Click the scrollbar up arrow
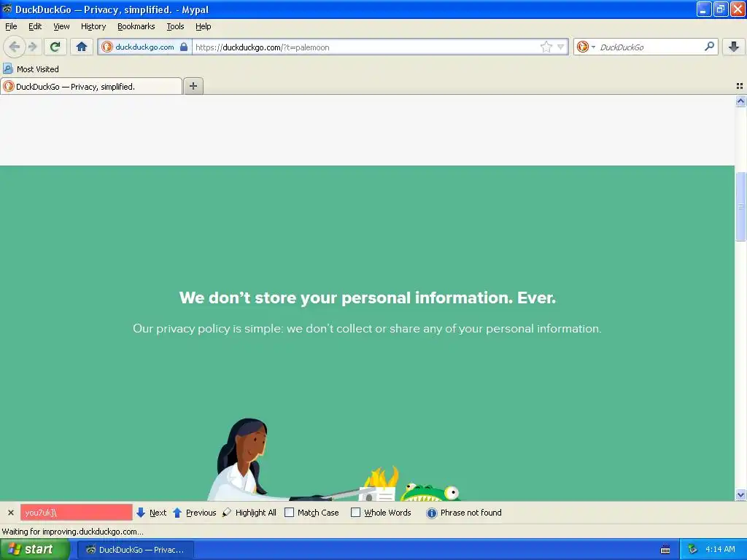The image size is (747, 560). tap(740, 101)
